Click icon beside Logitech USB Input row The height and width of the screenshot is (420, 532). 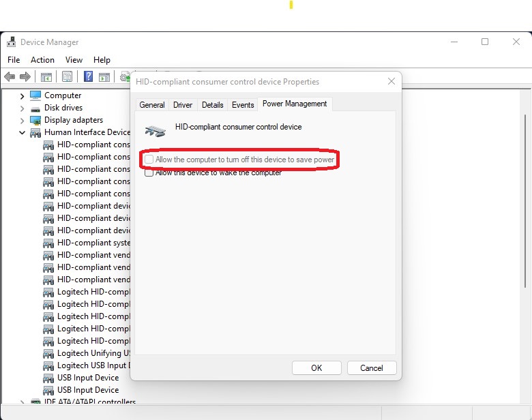[48, 366]
